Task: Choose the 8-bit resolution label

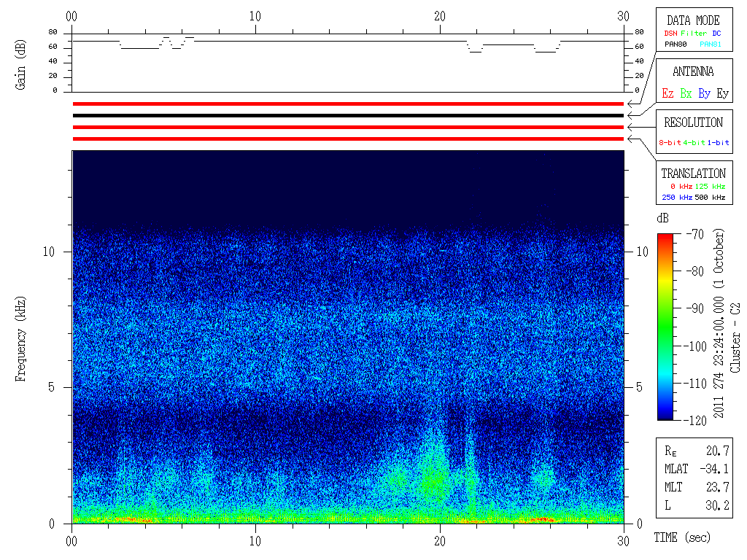Action: [670, 143]
